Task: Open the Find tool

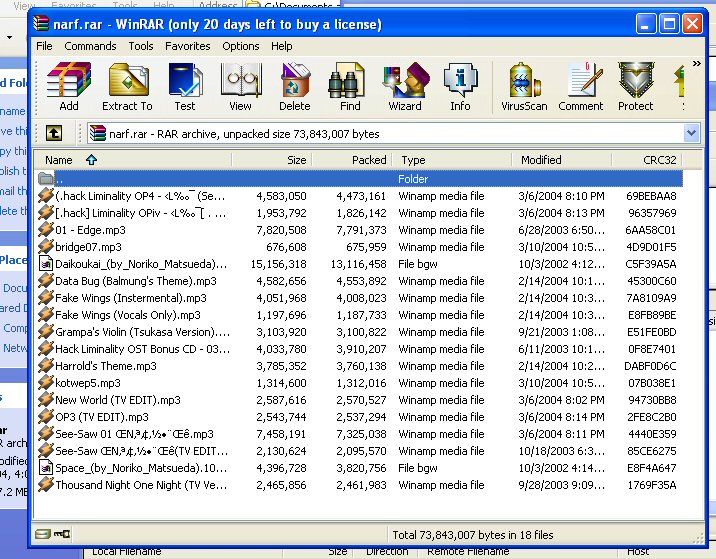Action: 350,86
